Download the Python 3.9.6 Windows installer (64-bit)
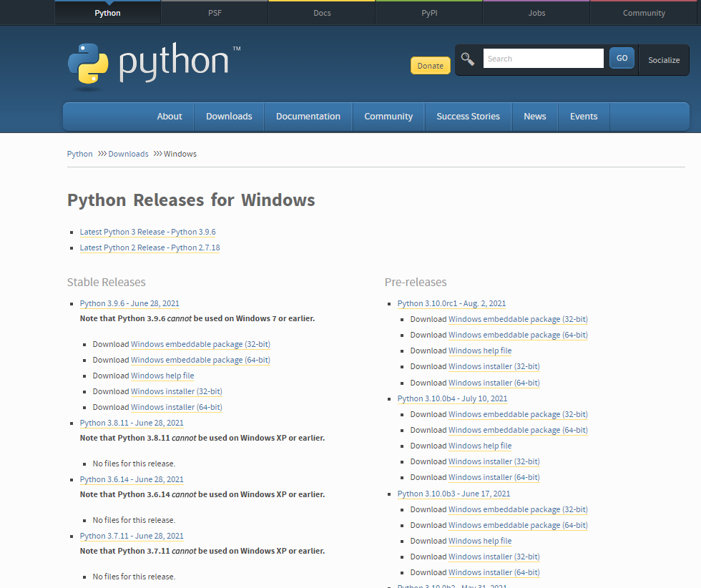 (x=177, y=407)
